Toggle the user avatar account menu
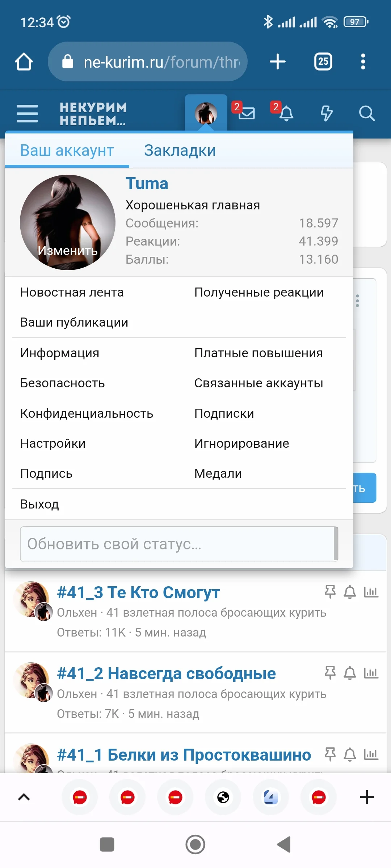This screenshot has height=868, width=391. [x=206, y=113]
